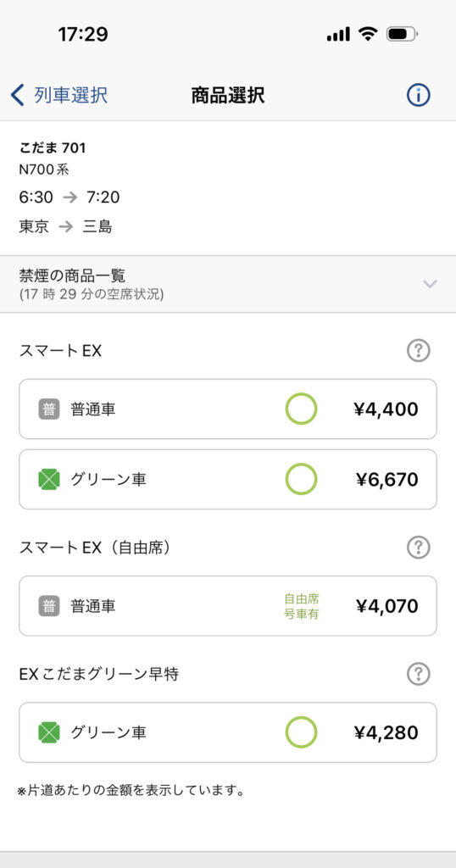Expand the 禁煙の商品一覧 chevron

tap(430, 284)
